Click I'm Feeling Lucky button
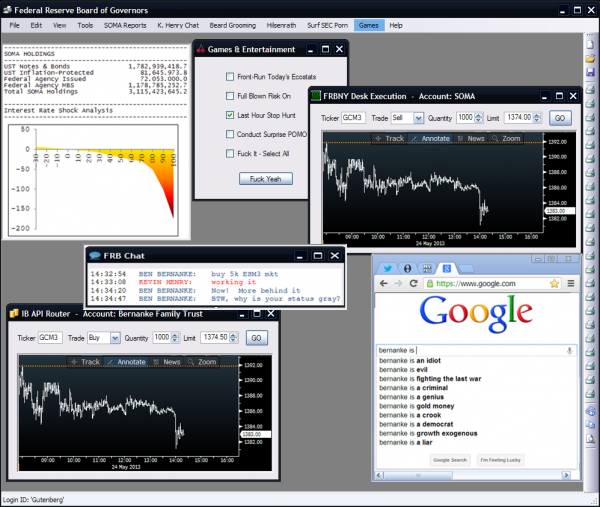 (500, 460)
